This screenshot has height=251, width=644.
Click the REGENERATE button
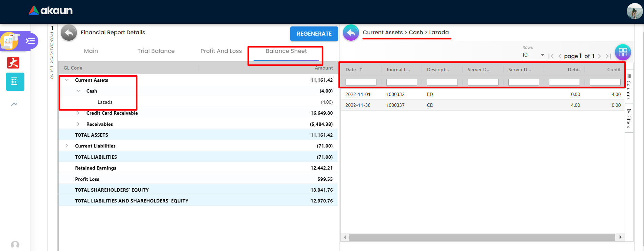click(314, 34)
